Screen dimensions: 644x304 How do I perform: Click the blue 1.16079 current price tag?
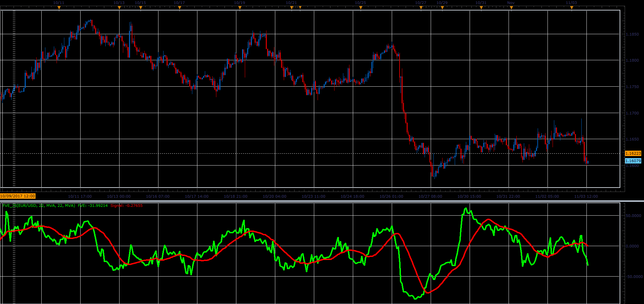(633, 161)
